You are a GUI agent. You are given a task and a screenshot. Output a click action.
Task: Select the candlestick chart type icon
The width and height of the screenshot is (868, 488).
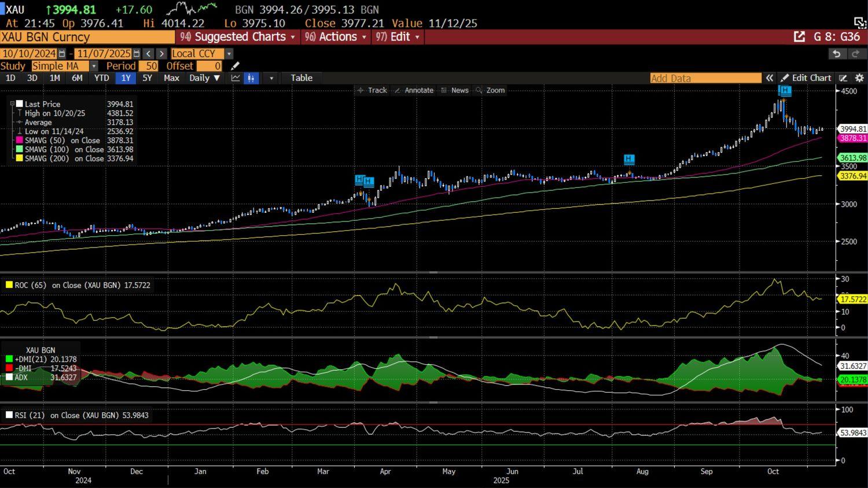251,78
